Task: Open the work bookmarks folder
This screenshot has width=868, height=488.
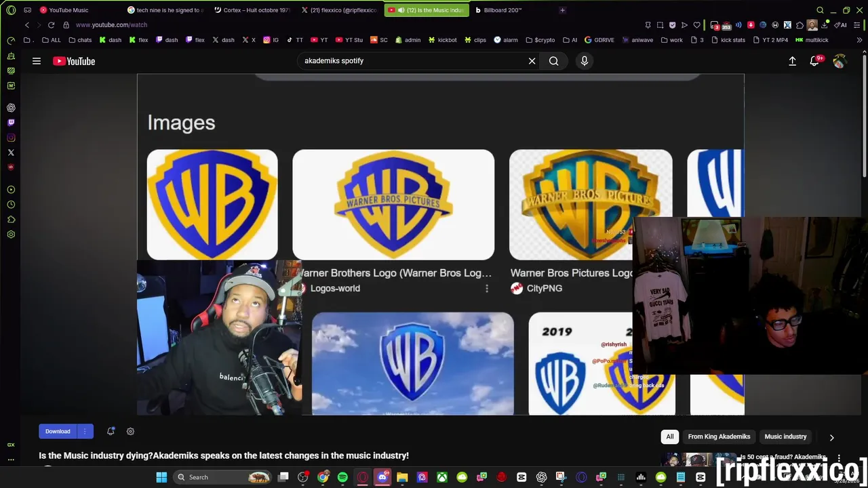Action: pyautogui.click(x=671, y=40)
